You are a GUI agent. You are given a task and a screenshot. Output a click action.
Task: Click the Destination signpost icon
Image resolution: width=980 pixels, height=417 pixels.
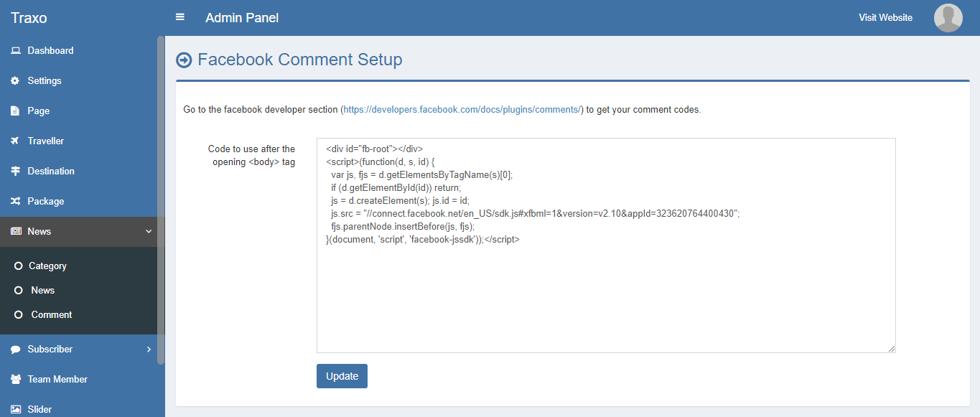click(x=15, y=172)
